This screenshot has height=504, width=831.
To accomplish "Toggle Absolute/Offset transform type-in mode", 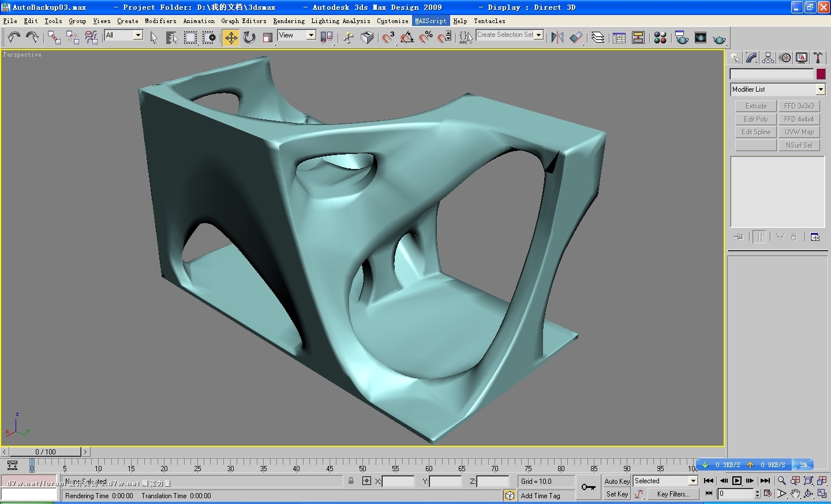I will point(366,481).
